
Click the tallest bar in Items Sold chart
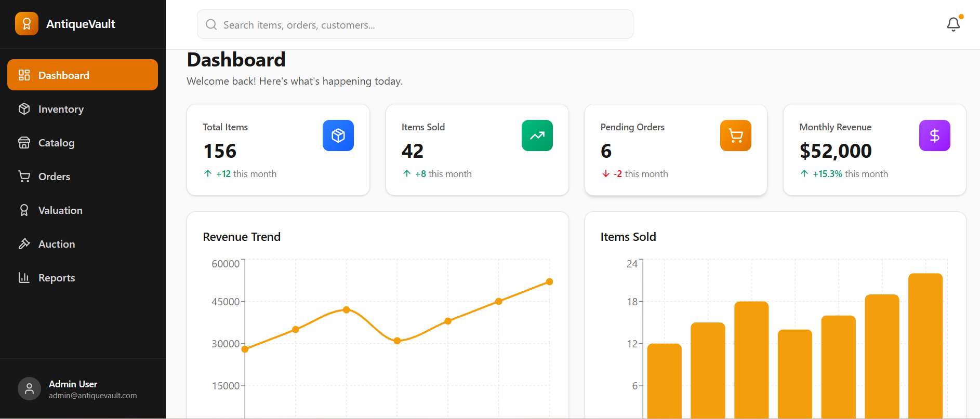(x=925, y=345)
